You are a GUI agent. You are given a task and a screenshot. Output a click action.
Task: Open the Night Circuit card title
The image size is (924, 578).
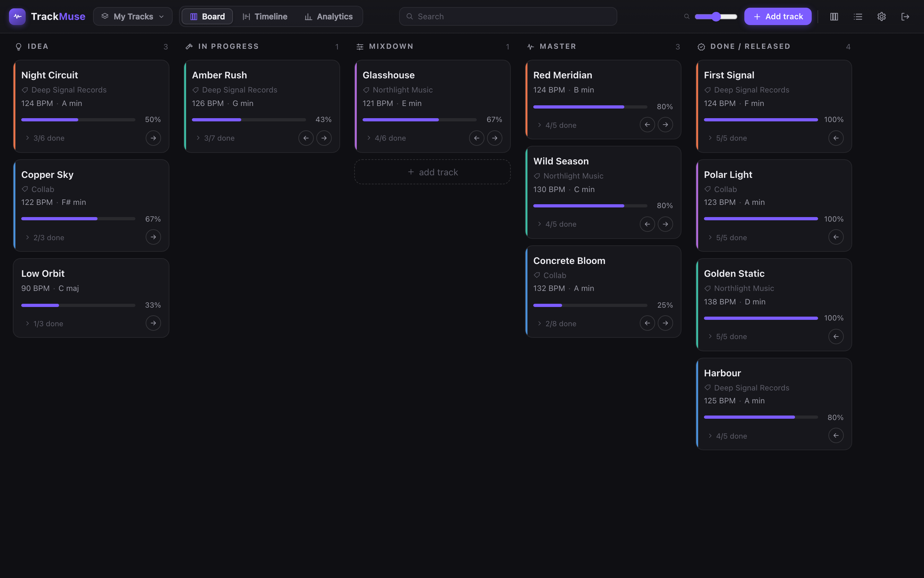point(50,75)
